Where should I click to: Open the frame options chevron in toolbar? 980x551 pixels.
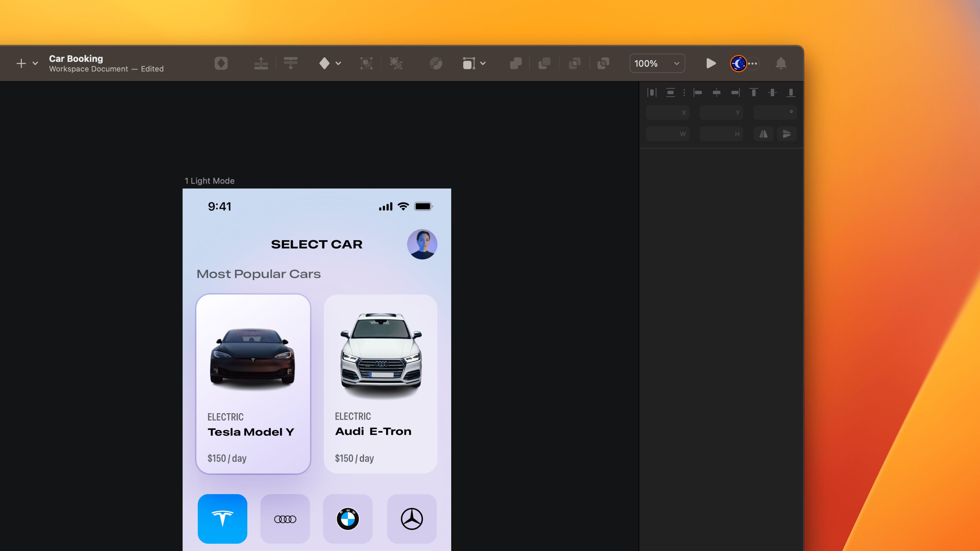[x=483, y=63]
